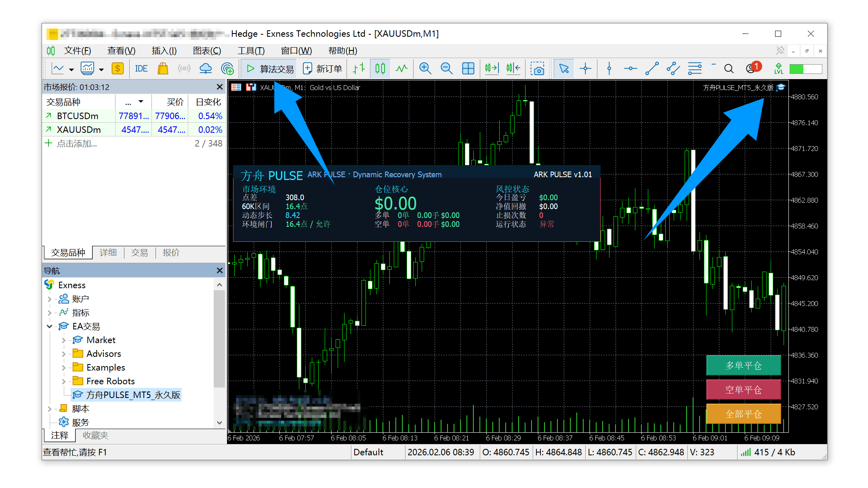The height and width of the screenshot is (488, 868).
Task: Open Market Watch column dropdown arrow
Action: coord(141,102)
